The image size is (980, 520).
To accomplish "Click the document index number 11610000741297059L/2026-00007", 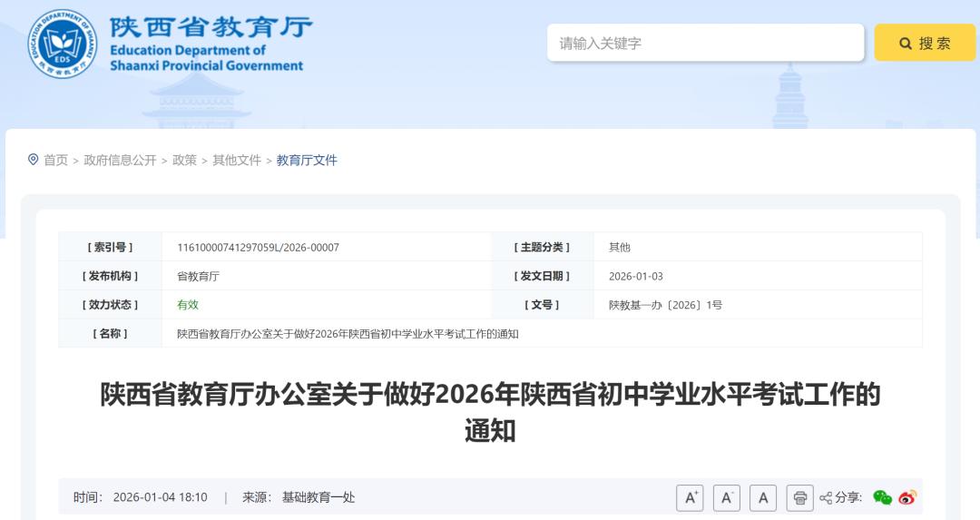I will coord(258,247).
